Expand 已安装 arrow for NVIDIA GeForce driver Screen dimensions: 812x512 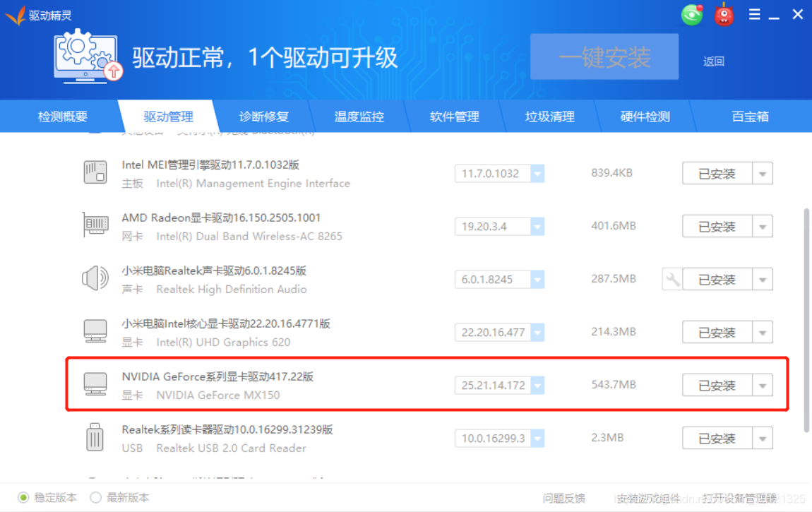763,385
